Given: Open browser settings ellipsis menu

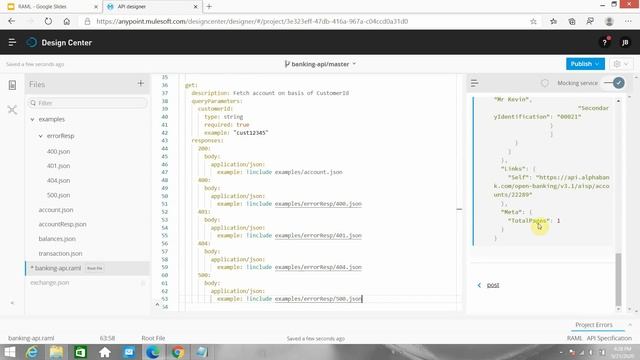Looking at the screenshot, I should click(x=628, y=21).
